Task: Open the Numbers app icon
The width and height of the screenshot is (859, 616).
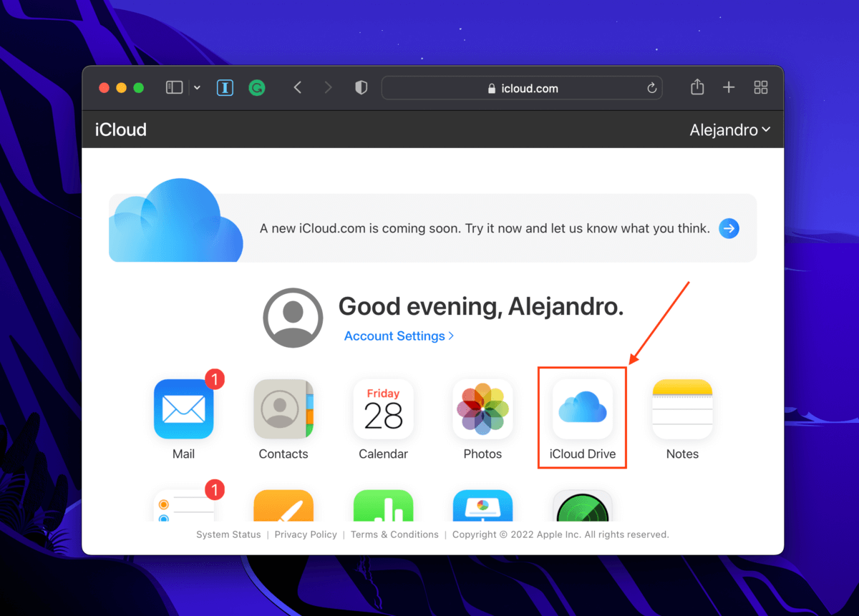Action: [x=383, y=505]
